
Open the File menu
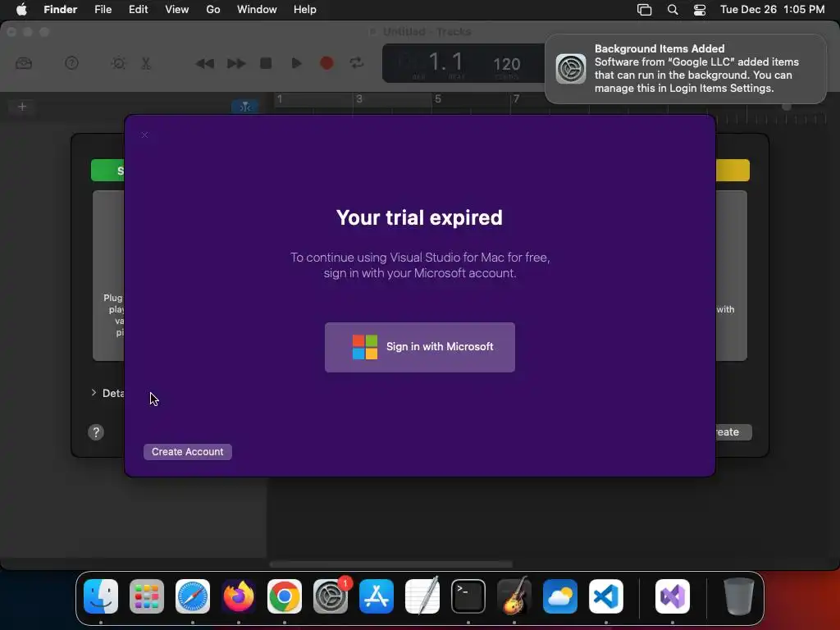click(103, 10)
